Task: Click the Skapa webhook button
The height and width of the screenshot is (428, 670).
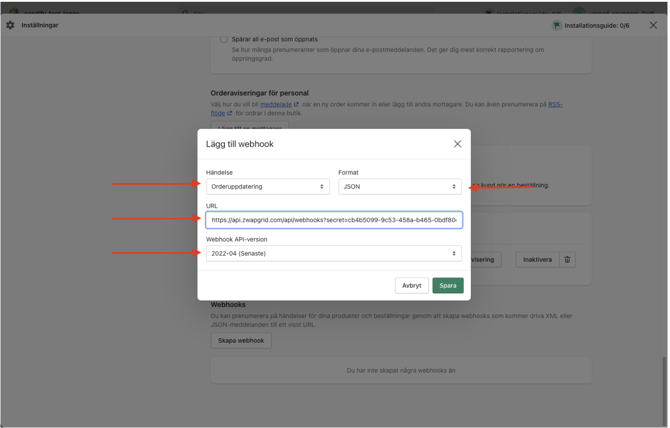Action: click(x=241, y=341)
